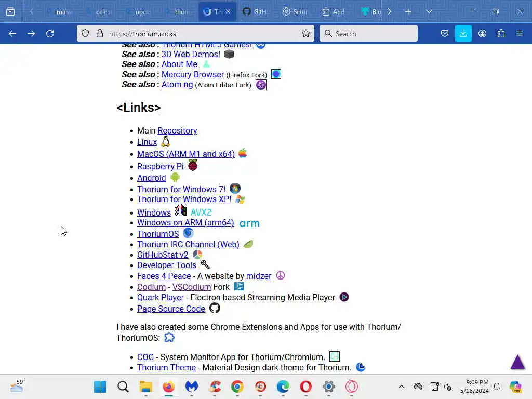Open the ThoriumOS link
532x399 pixels.
point(158,234)
